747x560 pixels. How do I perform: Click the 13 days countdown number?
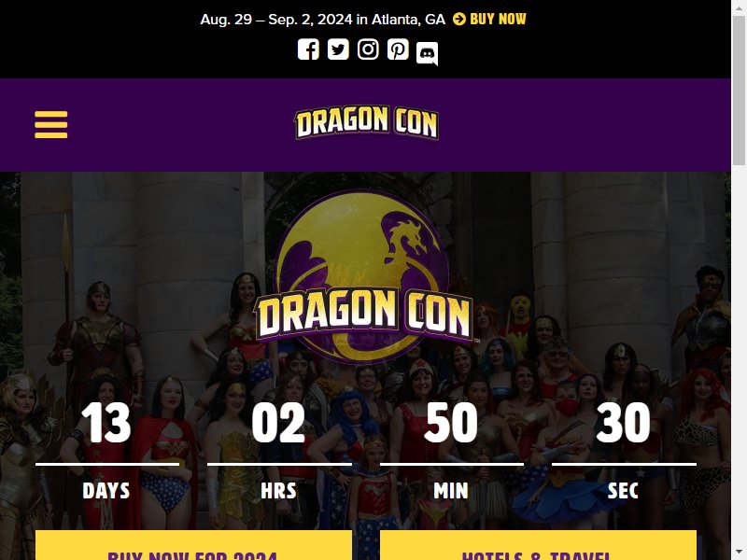pos(106,423)
